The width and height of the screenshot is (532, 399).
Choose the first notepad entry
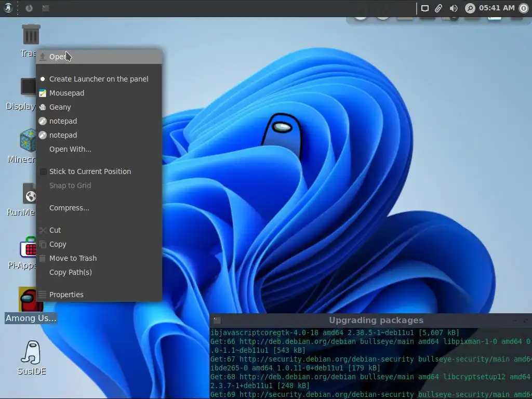point(99,121)
